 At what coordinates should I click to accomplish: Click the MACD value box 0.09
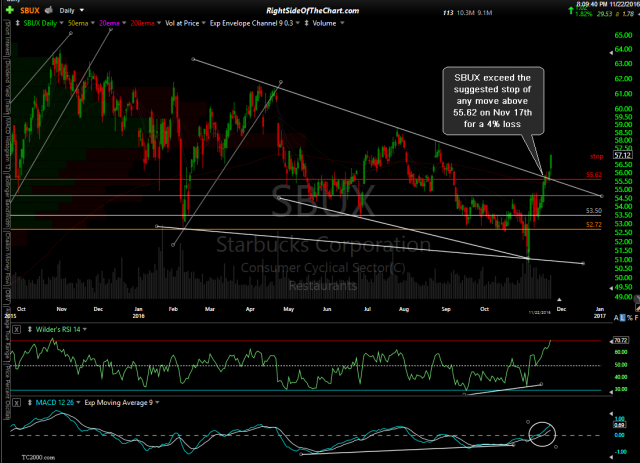point(619,425)
